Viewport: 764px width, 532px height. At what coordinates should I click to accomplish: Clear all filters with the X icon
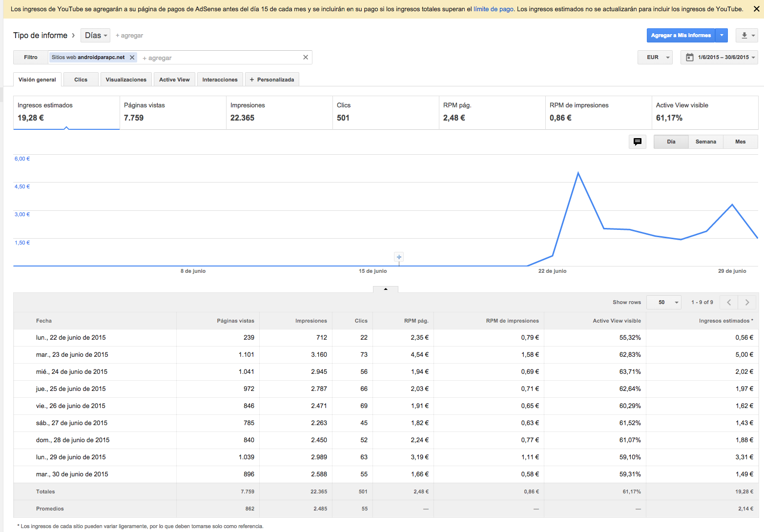coord(306,57)
